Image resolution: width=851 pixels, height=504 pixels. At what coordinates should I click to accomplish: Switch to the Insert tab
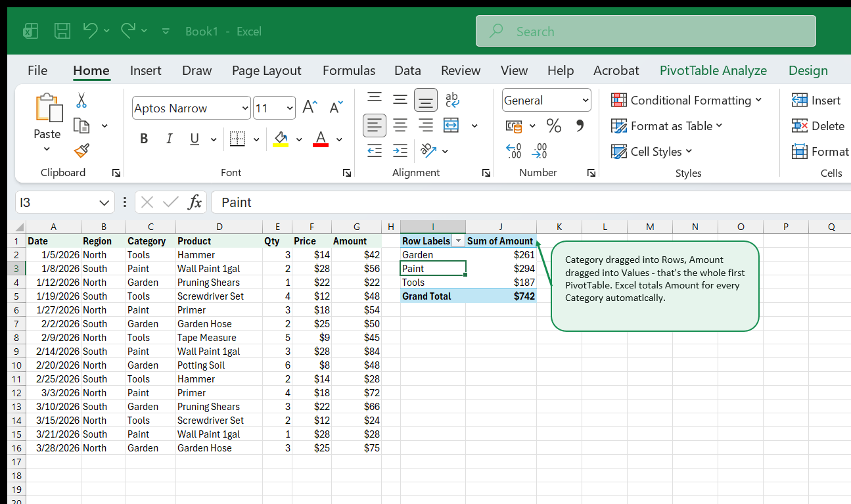146,70
